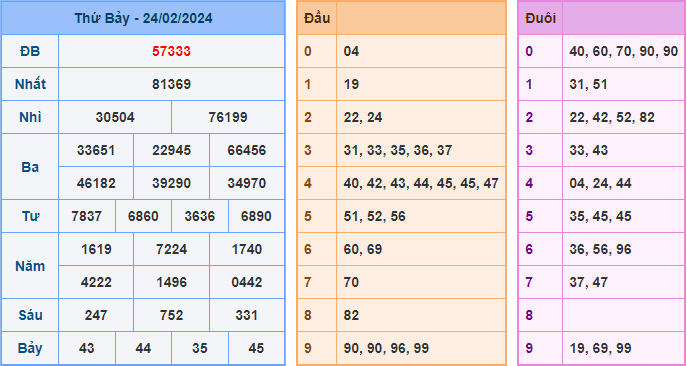Click the Nhì row label
This screenshot has width=687, height=366.
pyautogui.click(x=30, y=117)
